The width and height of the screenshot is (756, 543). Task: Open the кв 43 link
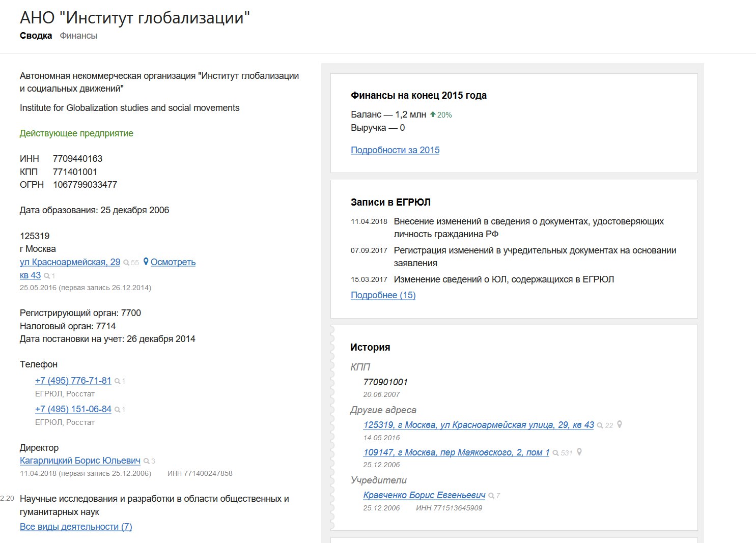[x=30, y=275]
